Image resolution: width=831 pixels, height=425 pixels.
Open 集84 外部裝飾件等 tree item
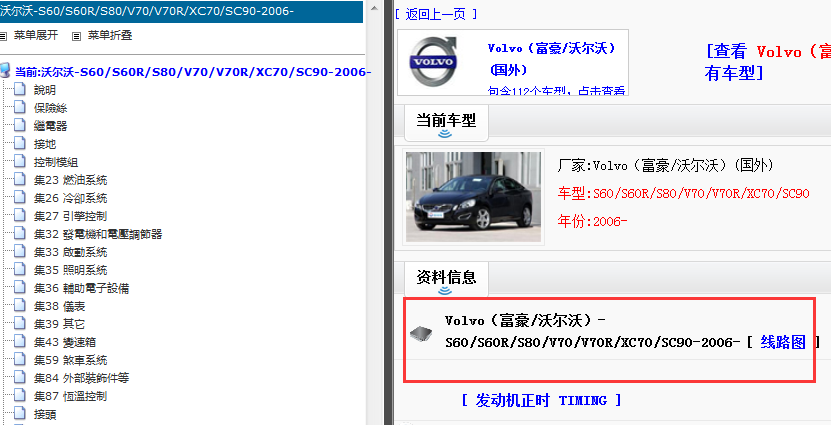pos(82,378)
